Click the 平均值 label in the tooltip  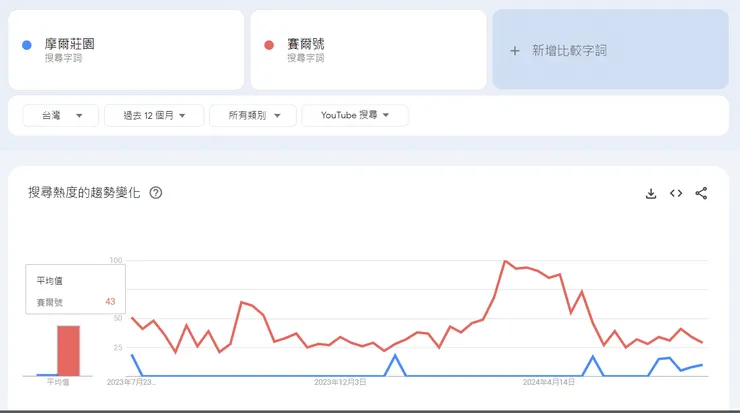pyautogui.click(x=49, y=280)
